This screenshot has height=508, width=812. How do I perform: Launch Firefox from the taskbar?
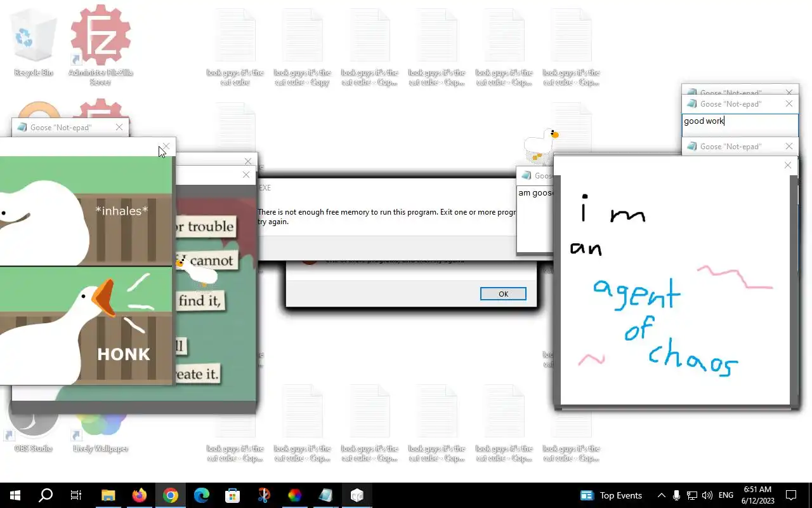[x=140, y=495]
